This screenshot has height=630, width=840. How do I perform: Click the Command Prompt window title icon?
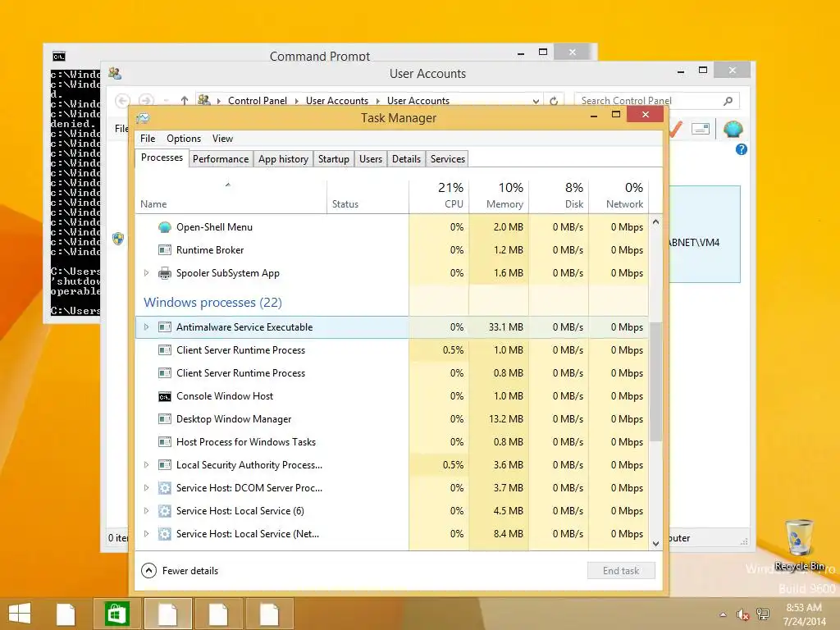[x=59, y=57]
